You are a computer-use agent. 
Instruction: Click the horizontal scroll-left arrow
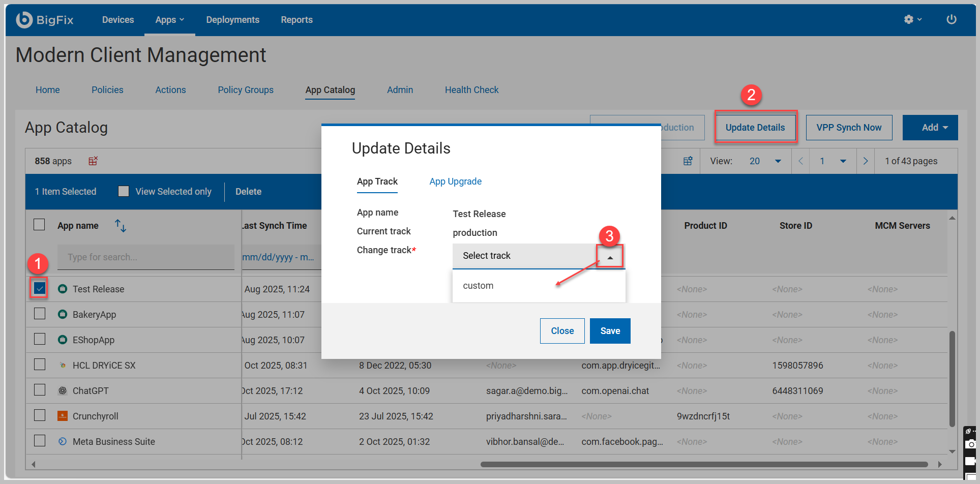click(x=34, y=464)
